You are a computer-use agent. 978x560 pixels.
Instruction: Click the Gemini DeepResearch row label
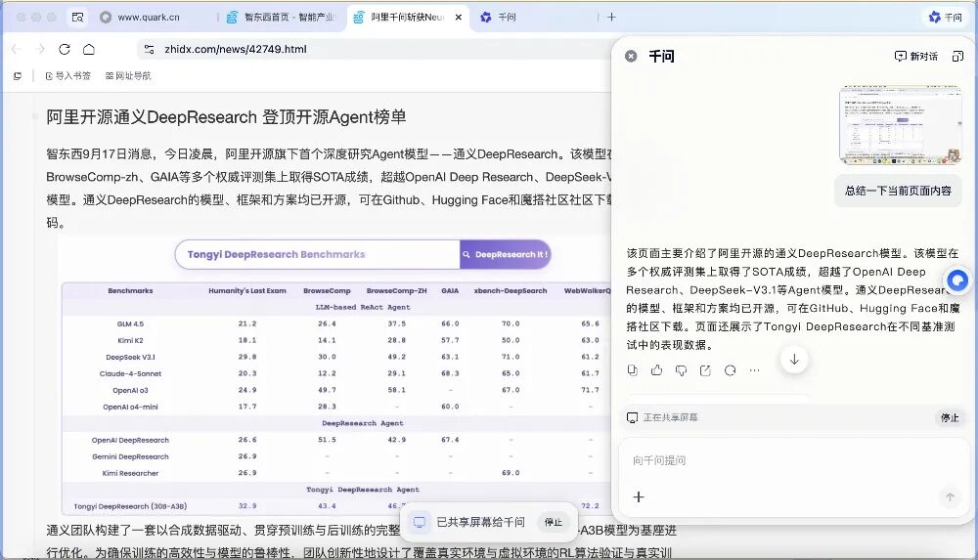coord(130,456)
